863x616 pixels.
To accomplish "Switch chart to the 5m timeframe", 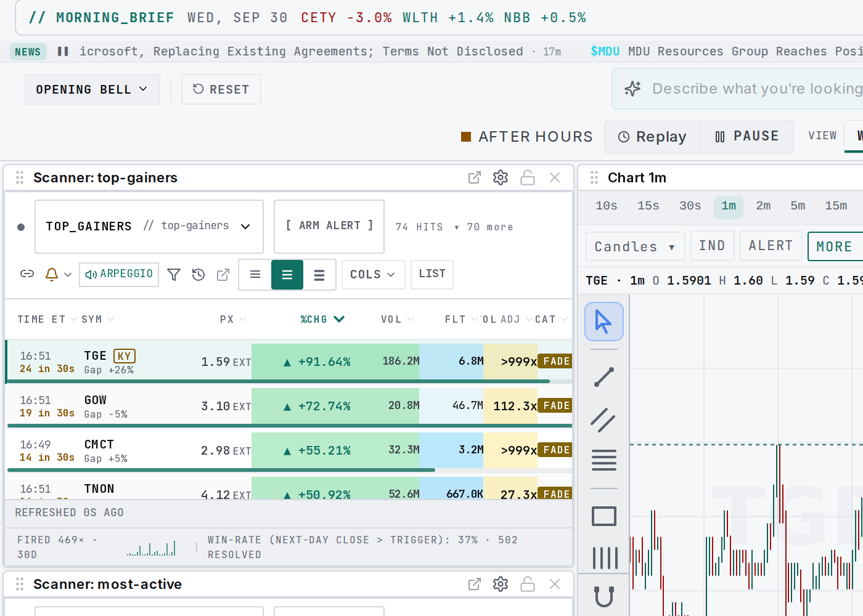I will coord(798,206).
